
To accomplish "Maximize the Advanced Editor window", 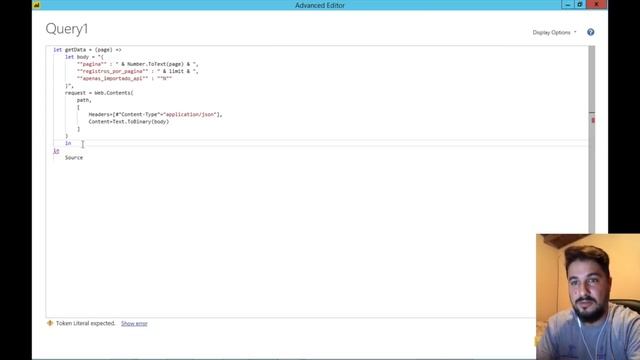I will tap(580, 4).
